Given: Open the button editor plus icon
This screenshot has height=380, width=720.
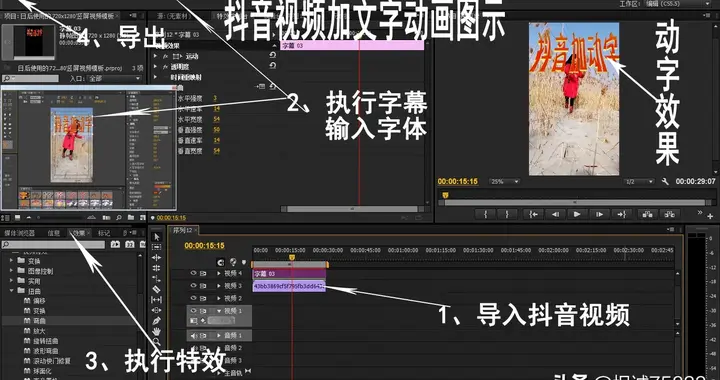Looking at the screenshot, I should pos(710,216).
